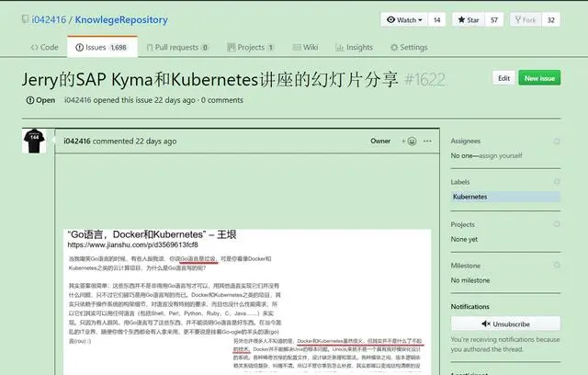Image resolution: width=588 pixels, height=375 pixels.
Task: Open the KnowlegeRepository repo link
Action: (x=121, y=20)
